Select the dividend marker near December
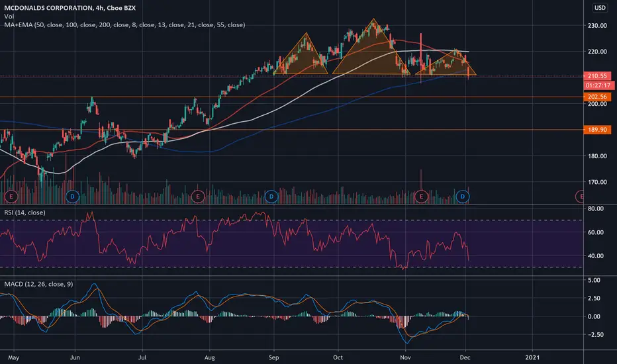The width and height of the screenshot is (617, 364). (463, 196)
